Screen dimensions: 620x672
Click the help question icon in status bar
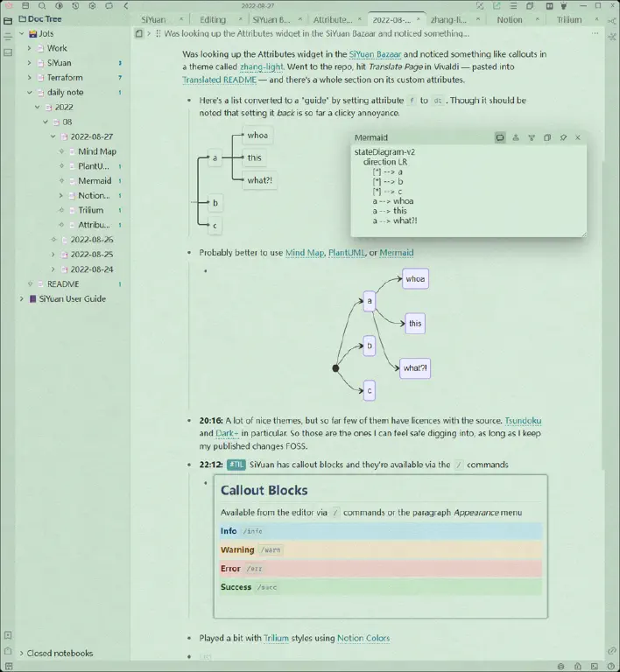click(x=611, y=667)
